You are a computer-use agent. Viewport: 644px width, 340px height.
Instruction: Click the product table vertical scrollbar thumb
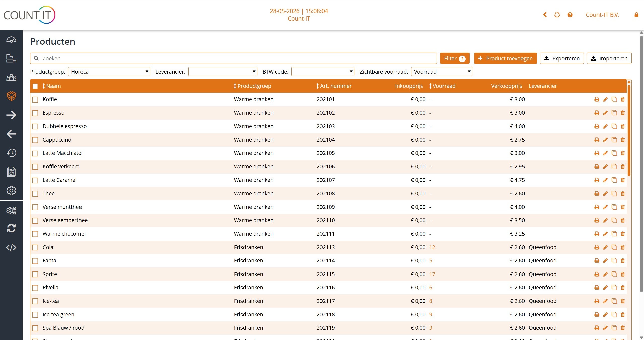tap(629, 130)
